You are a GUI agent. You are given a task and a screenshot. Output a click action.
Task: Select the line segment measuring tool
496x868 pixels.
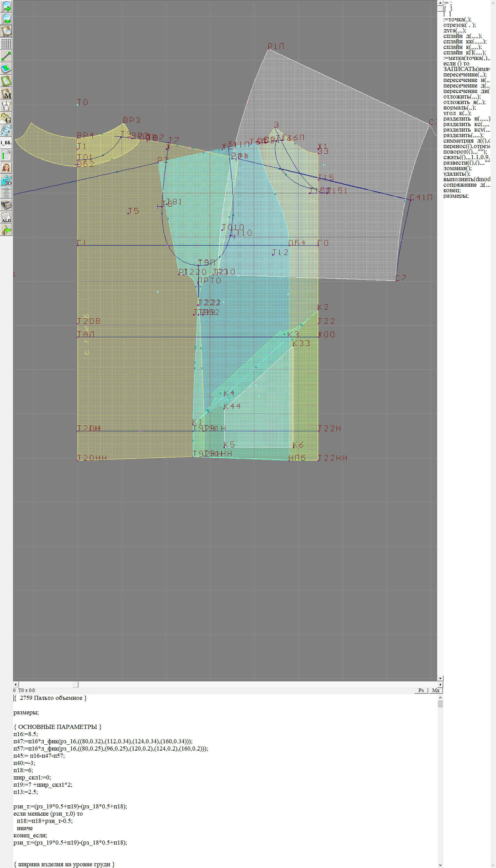6,56
